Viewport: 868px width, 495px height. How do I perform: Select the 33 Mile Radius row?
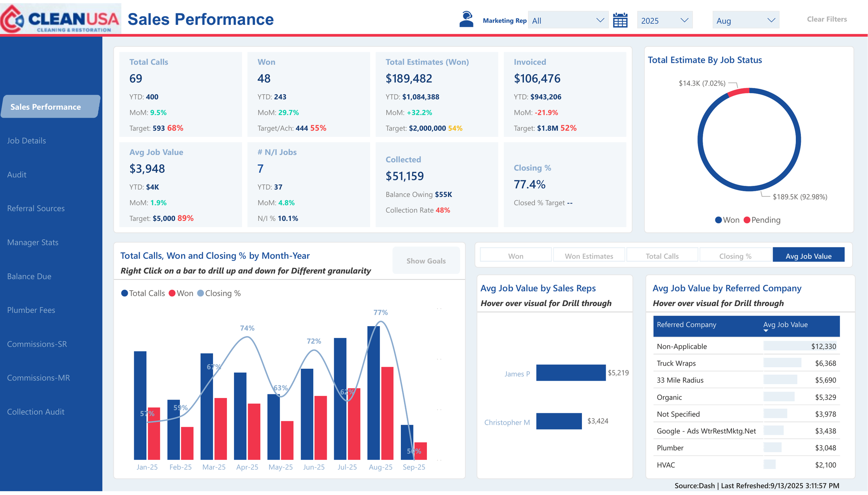pyautogui.click(x=746, y=380)
